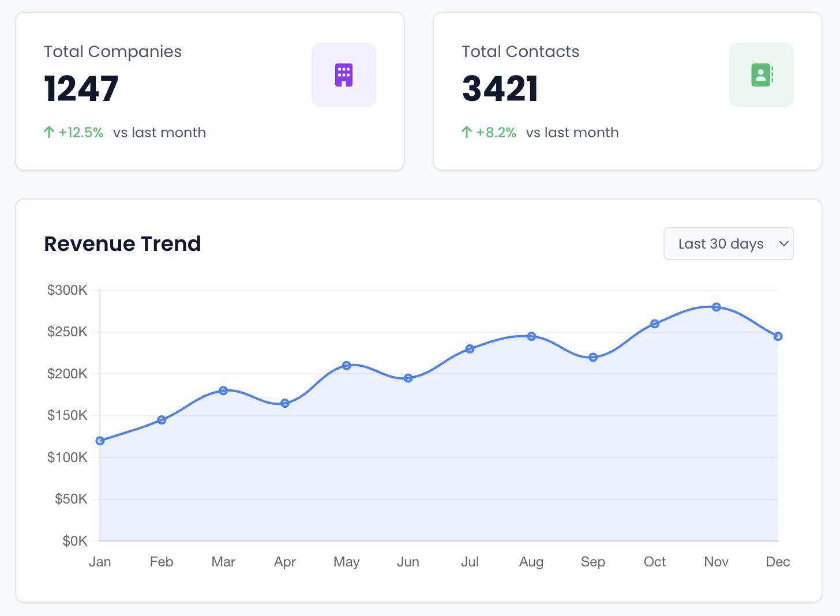The image size is (840, 616).
Task: Click the +8.2% growth percentage
Action: tap(496, 133)
